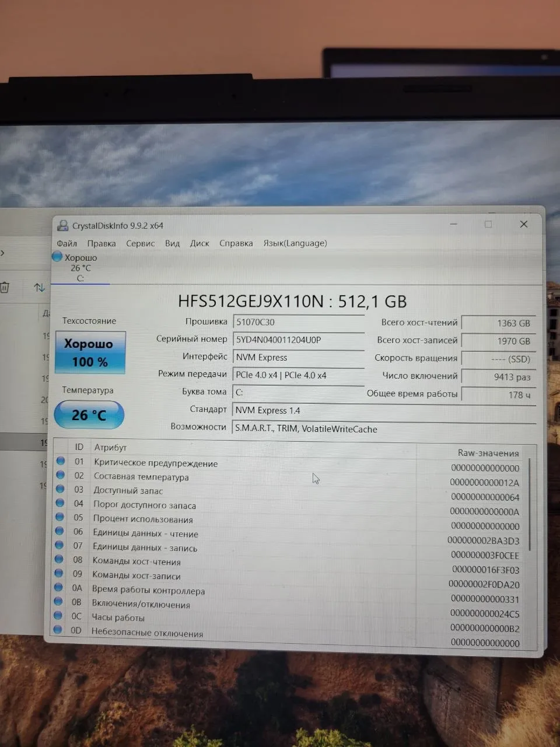Click status dot for Процент использования row
Viewport: 560px width, 747px height.
pyautogui.click(x=60, y=516)
